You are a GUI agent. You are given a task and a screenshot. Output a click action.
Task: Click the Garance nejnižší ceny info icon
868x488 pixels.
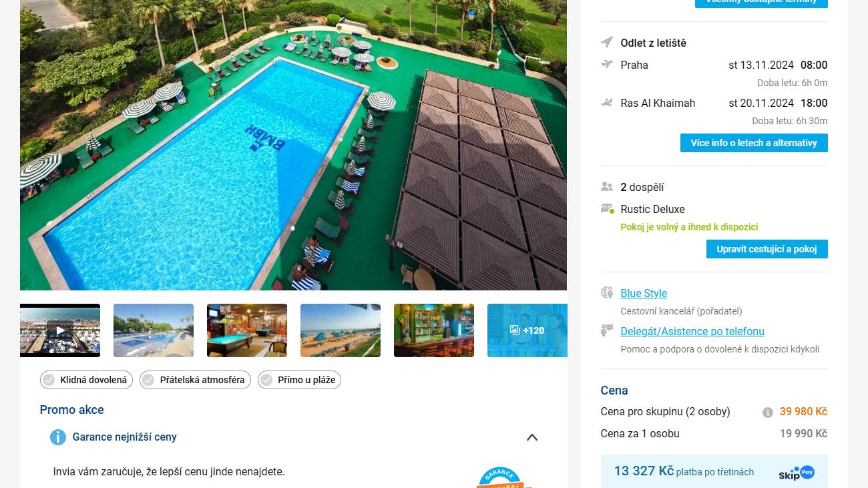[x=58, y=437]
